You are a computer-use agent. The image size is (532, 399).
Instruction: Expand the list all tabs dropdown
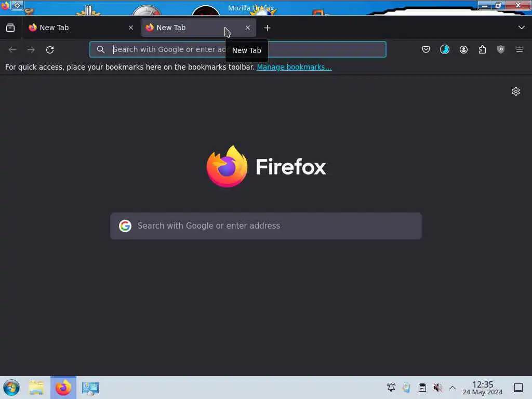tap(522, 28)
